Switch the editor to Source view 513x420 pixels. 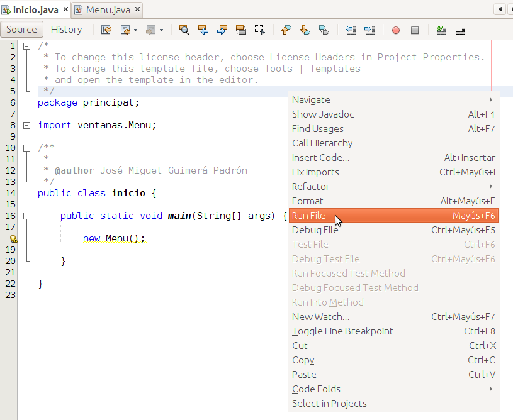[x=22, y=29]
